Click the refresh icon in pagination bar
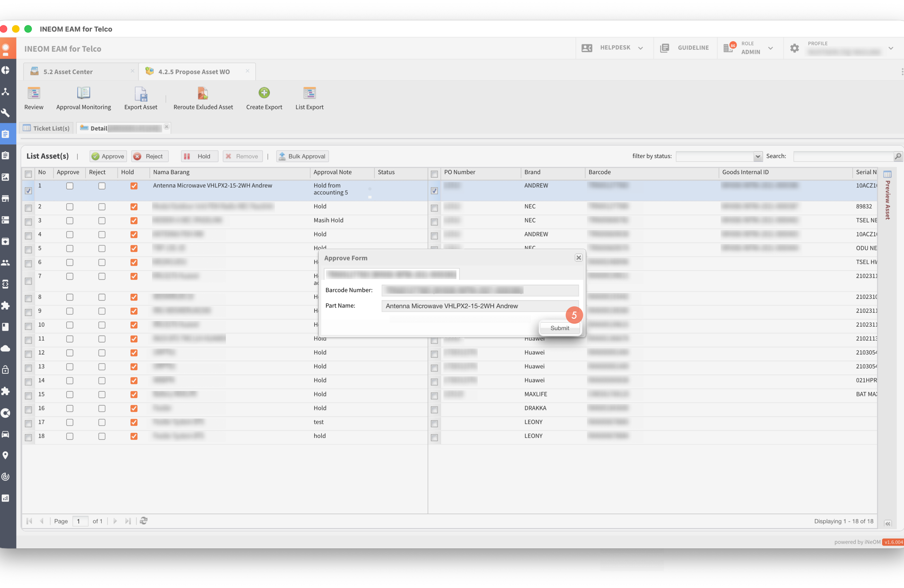 [x=143, y=521]
